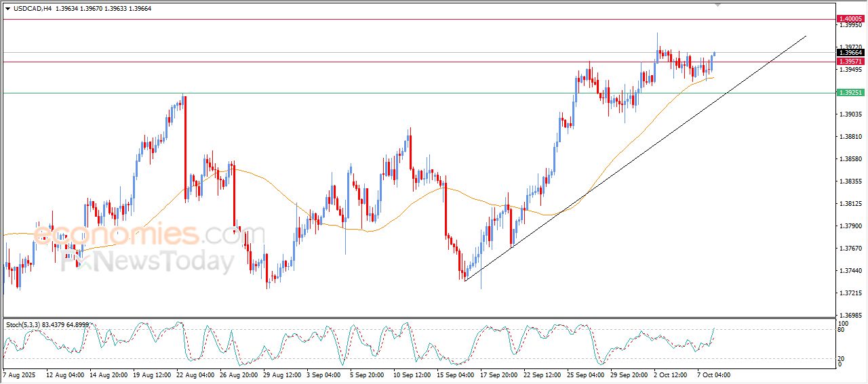Select the red 1.40005 price label
868x384 pixels.
click(850, 19)
